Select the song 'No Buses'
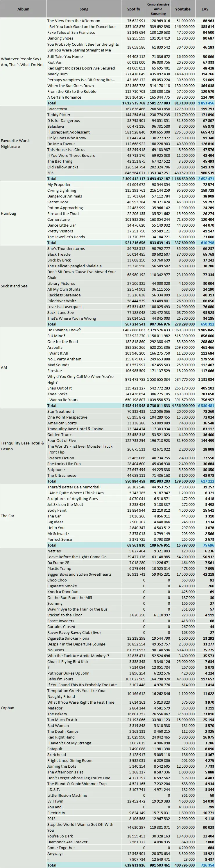Screen dimensions: 215x868 [x=55, y=650]
